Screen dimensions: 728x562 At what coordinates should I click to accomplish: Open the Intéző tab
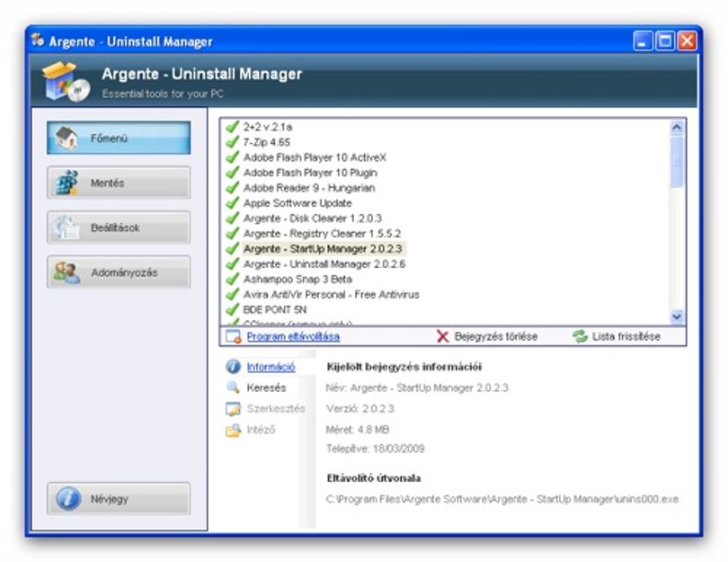click(261, 429)
